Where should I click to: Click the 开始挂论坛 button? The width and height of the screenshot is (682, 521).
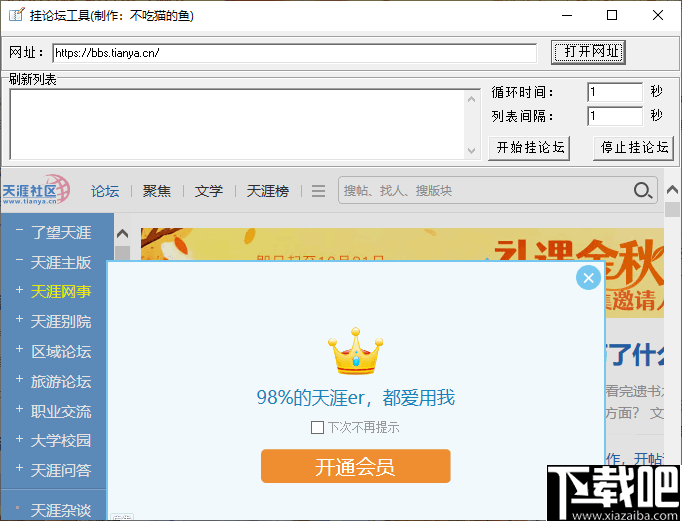[x=529, y=148]
